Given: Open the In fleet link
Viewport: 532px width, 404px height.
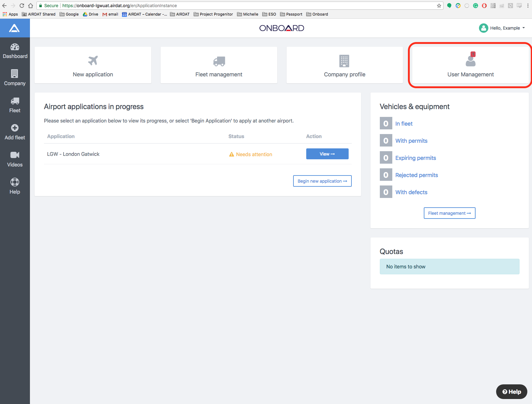Looking at the screenshot, I should (404, 124).
